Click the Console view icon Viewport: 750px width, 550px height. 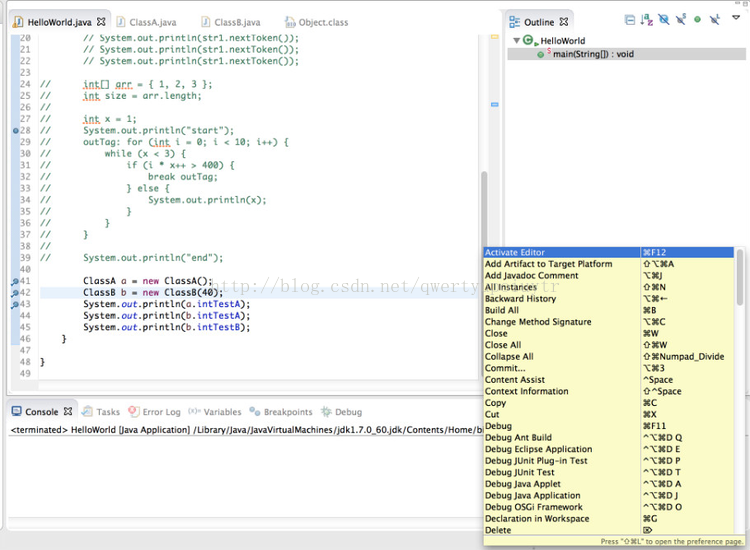[x=17, y=411]
